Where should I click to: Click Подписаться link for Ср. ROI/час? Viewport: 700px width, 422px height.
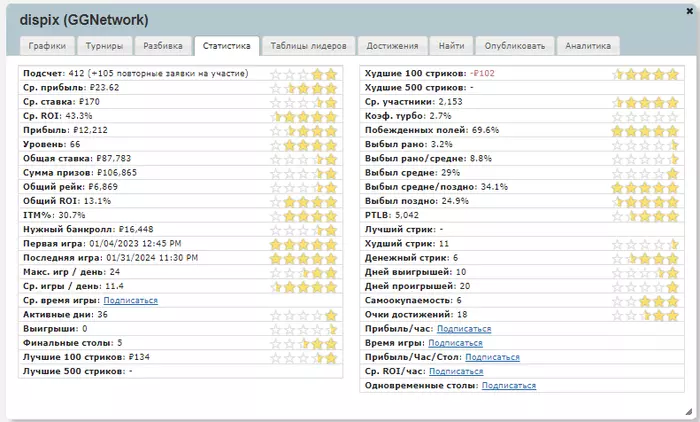point(456,372)
